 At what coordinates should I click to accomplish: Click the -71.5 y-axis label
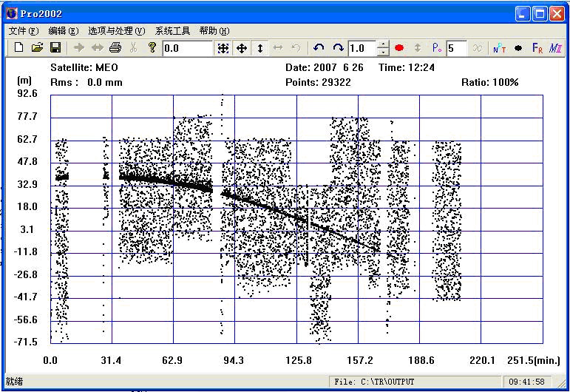(25, 342)
